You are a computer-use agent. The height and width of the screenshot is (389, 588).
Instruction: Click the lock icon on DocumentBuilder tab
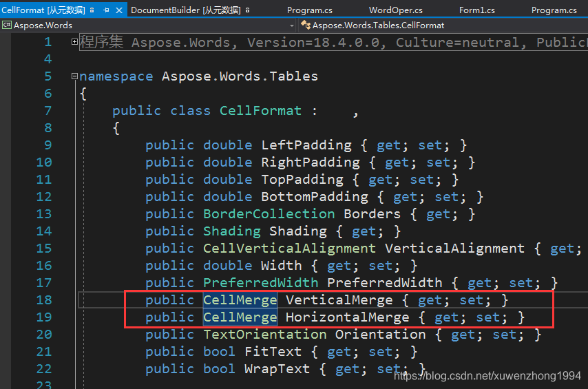(x=247, y=10)
